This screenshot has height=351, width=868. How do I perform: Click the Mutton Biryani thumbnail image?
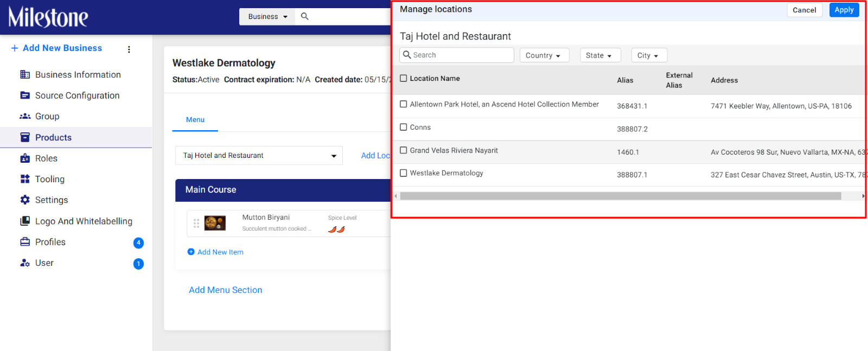click(215, 223)
